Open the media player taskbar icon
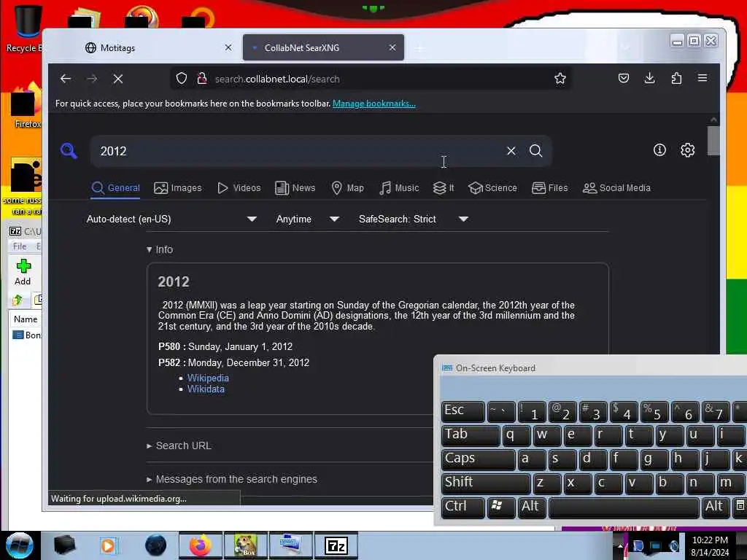This screenshot has width=747, height=560. point(109,545)
